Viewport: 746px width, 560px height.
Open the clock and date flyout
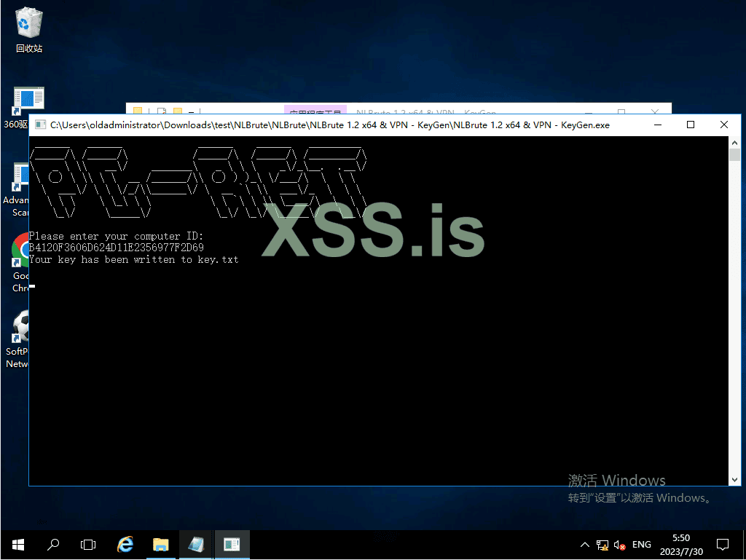point(681,545)
